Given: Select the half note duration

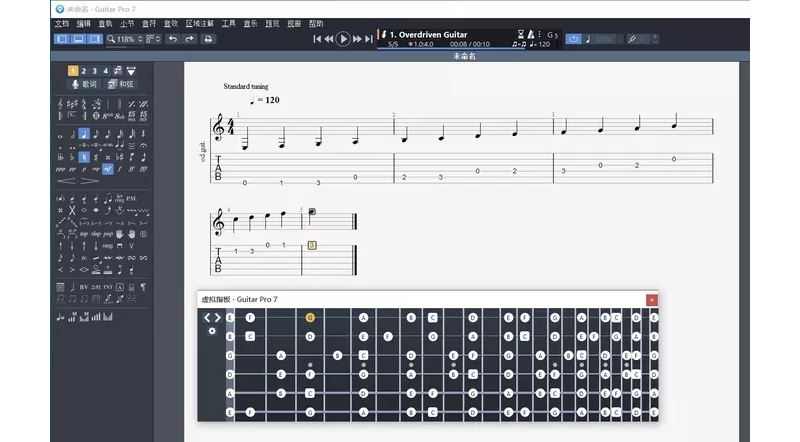Looking at the screenshot, I should 72,134.
